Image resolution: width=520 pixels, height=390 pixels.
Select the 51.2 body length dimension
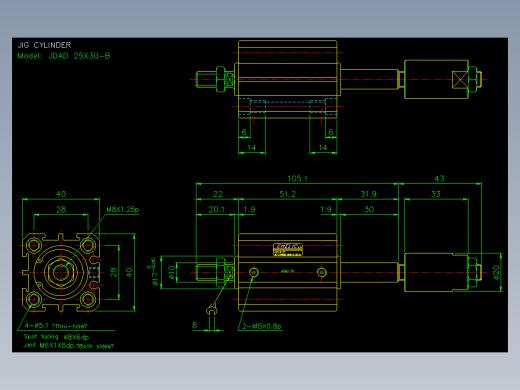(287, 194)
